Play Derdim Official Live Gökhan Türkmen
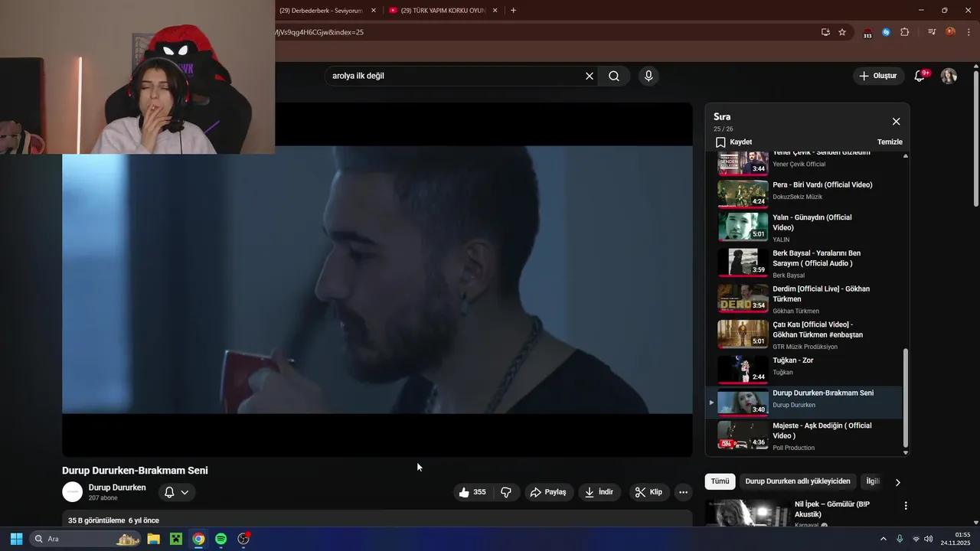This screenshot has height=551, width=980. pyautogui.click(x=805, y=299)
